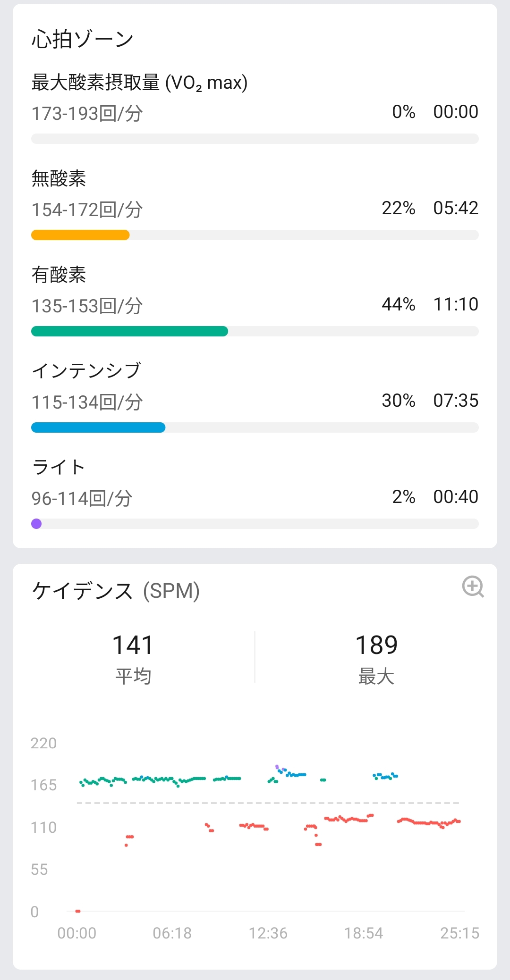
Task: Select the ケイデンス (SPM) section title
Action: tap(116, 591)
